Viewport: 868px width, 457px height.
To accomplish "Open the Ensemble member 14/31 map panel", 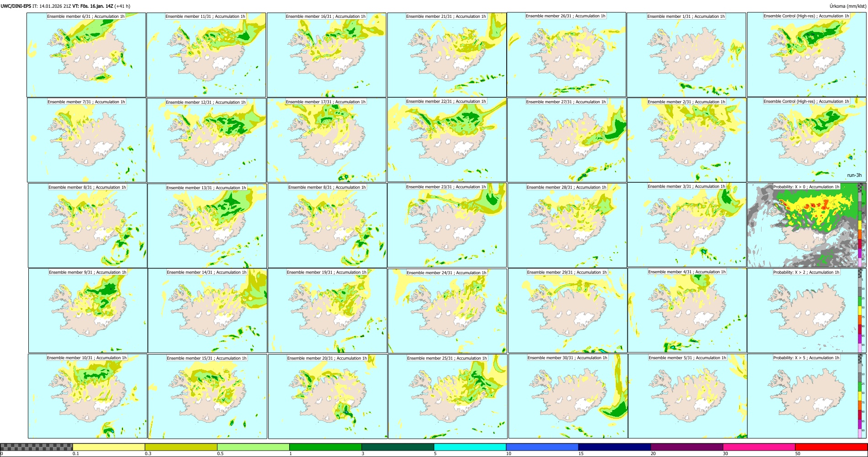I will coord(207,311).
